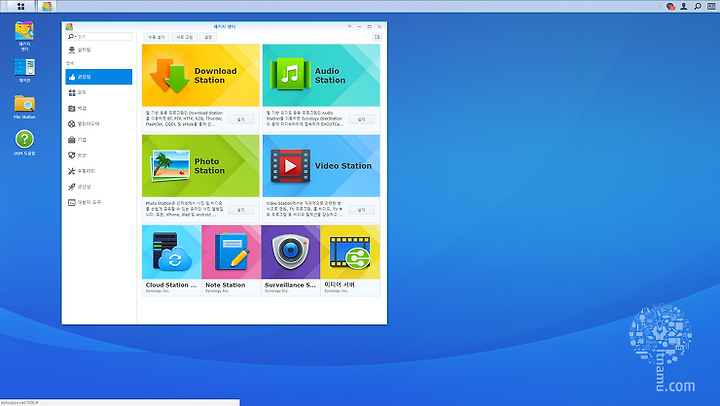Select the Installed (설치됨) sidebar category
This screenshot has width=720, height=406.
(x=99, y=50)
